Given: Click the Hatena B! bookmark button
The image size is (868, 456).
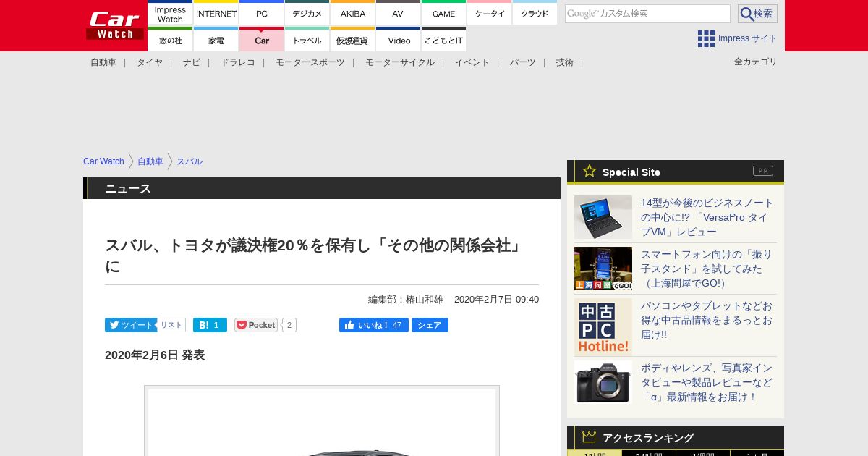Looking at the screenshot, I should [x=210, y=325].
